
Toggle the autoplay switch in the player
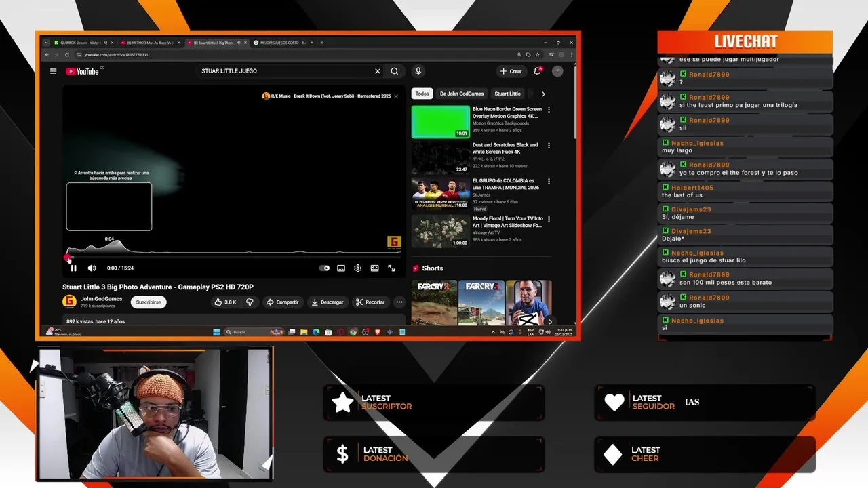pos(325,268)
